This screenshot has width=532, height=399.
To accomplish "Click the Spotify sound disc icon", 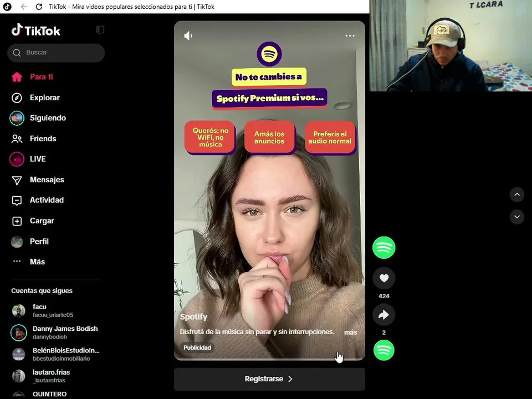I will click(x=383, y=350).
